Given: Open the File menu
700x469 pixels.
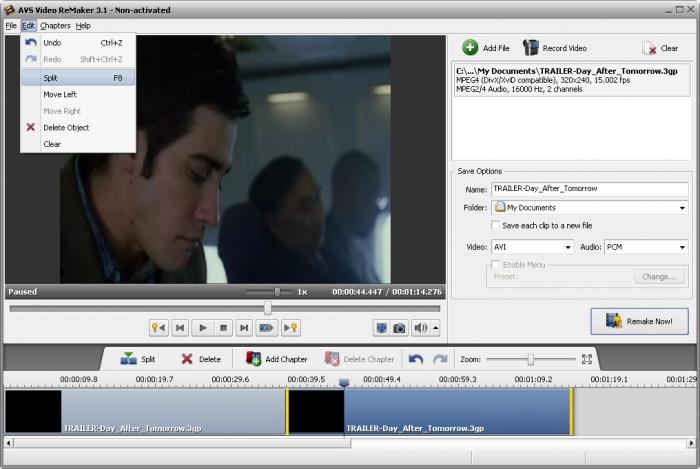Looking at the screenshot, I should pos(11,25).
